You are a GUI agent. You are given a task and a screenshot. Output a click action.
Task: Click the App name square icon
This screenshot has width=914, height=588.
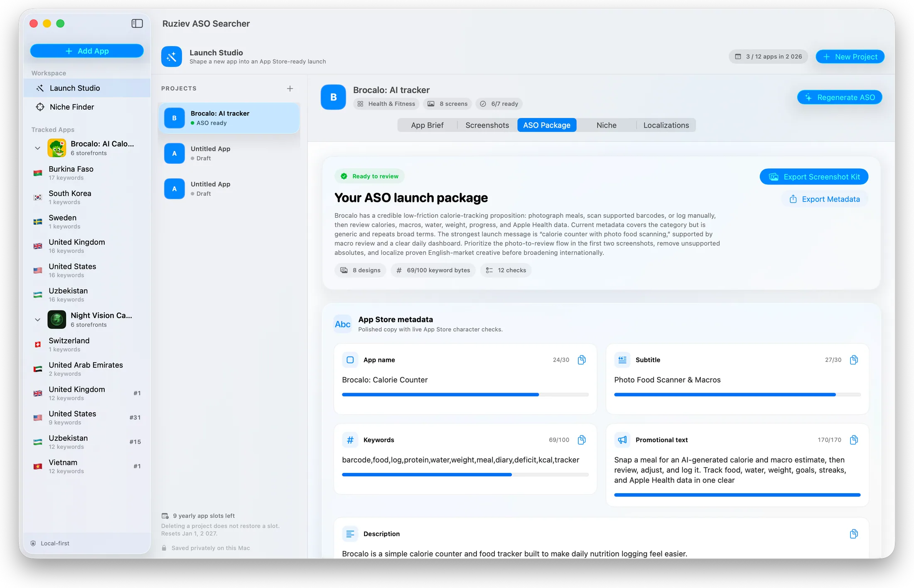tap(350, 360)
